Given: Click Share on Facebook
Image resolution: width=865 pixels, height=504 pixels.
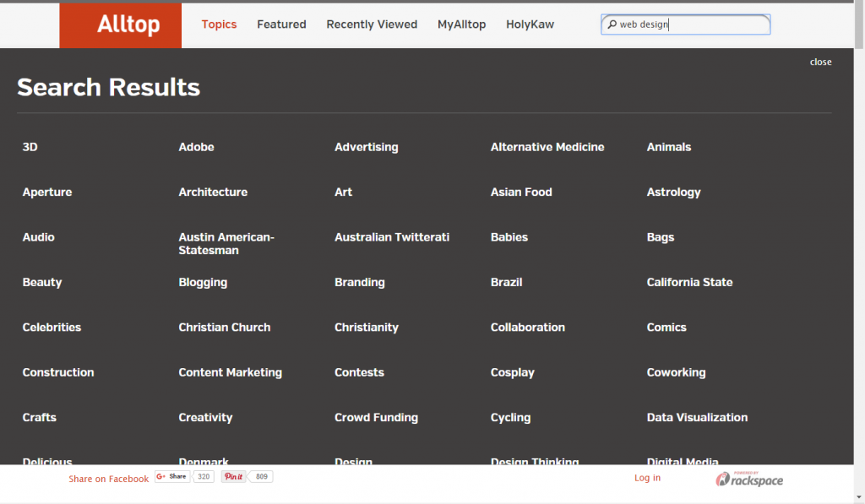Looking at the screenshot, I should pos(109,479).
